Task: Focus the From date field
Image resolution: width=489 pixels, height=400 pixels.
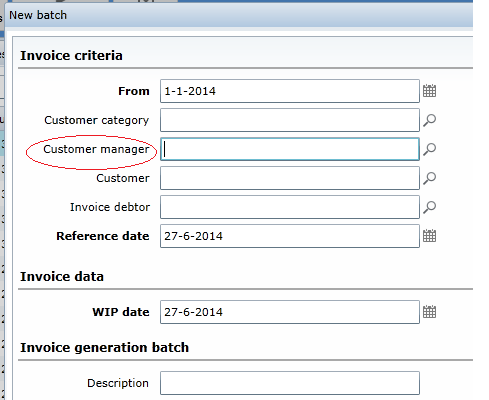Action: 290,91
